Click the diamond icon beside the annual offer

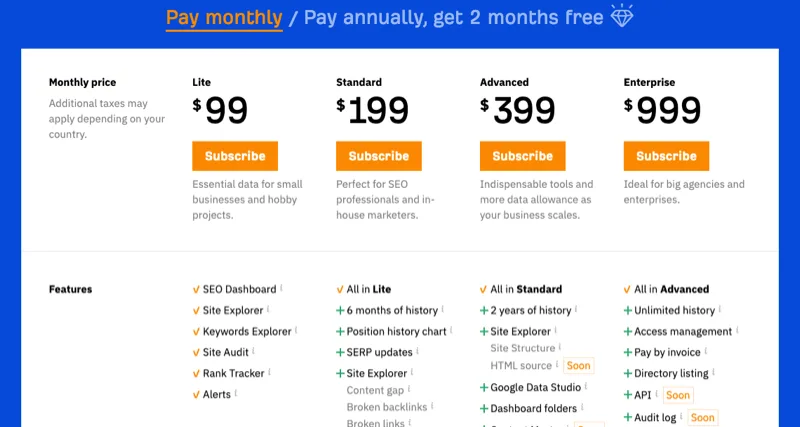(622, 17)
